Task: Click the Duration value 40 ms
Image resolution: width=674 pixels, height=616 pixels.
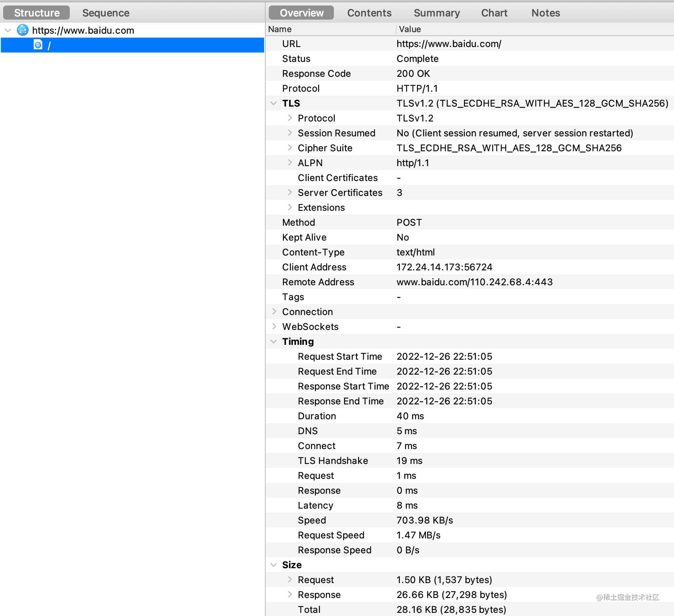Action: coord(410,416)
